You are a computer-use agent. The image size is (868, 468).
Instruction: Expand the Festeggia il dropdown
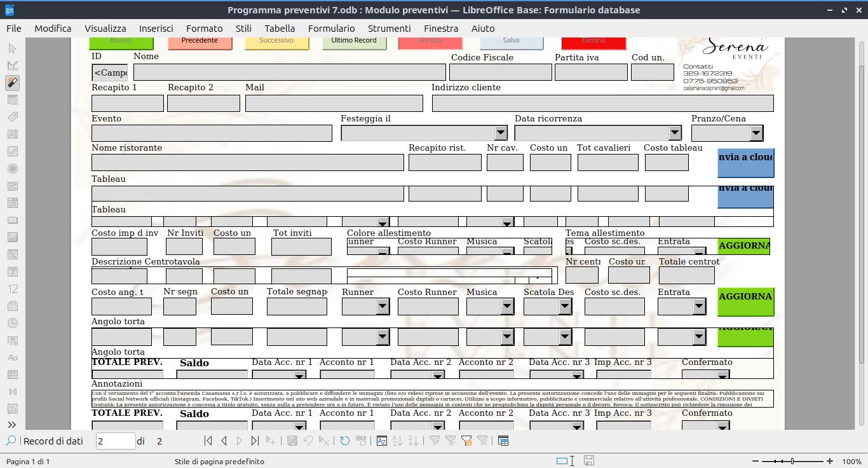click(x=501, y=133)
